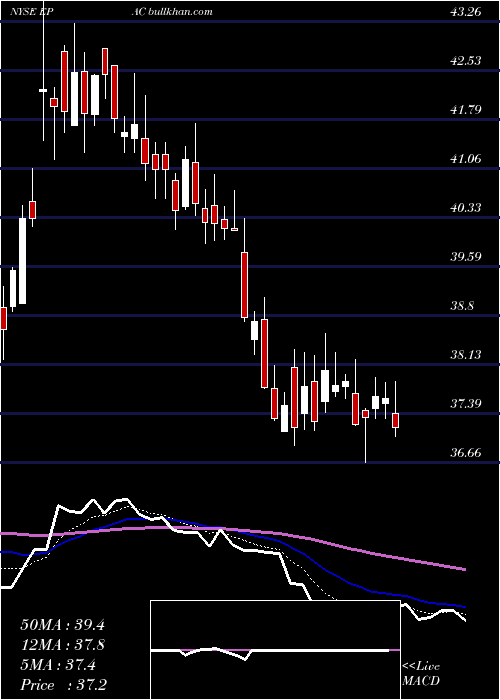The height and width of the screenshot is (700, 500).
Task: Click the 40.33 price axis label
Action: tap(467, 208)
